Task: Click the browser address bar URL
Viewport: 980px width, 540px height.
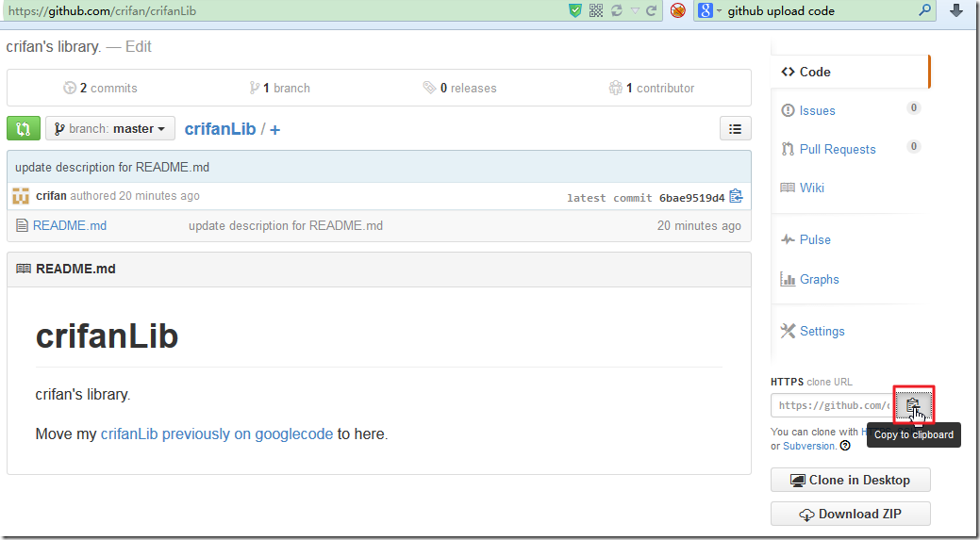Action: click(x=102, y=10)
